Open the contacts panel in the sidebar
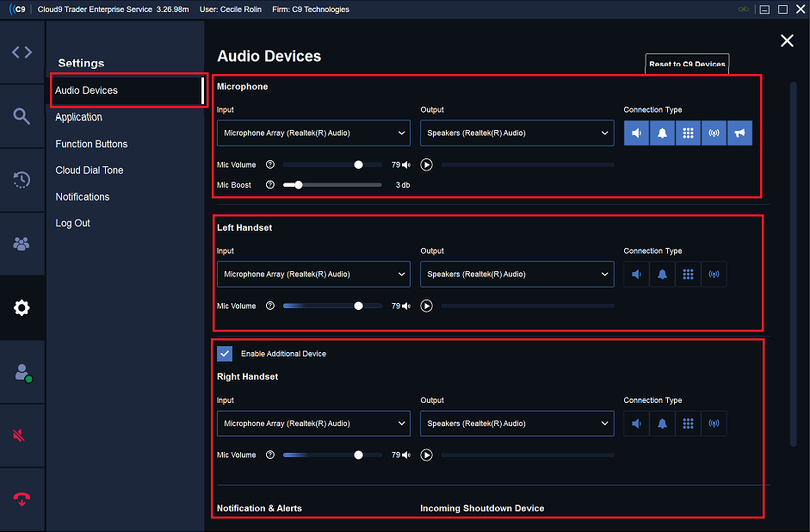 tap(22, 244)
